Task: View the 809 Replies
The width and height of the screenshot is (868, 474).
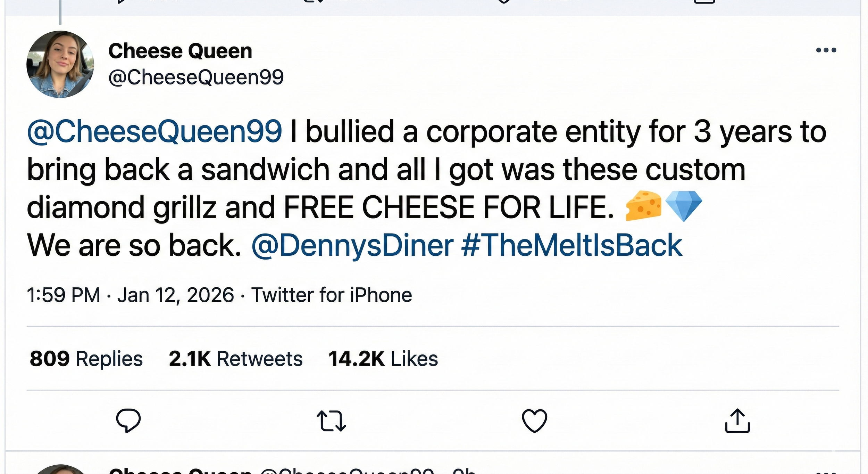Action: coord(86,359)
